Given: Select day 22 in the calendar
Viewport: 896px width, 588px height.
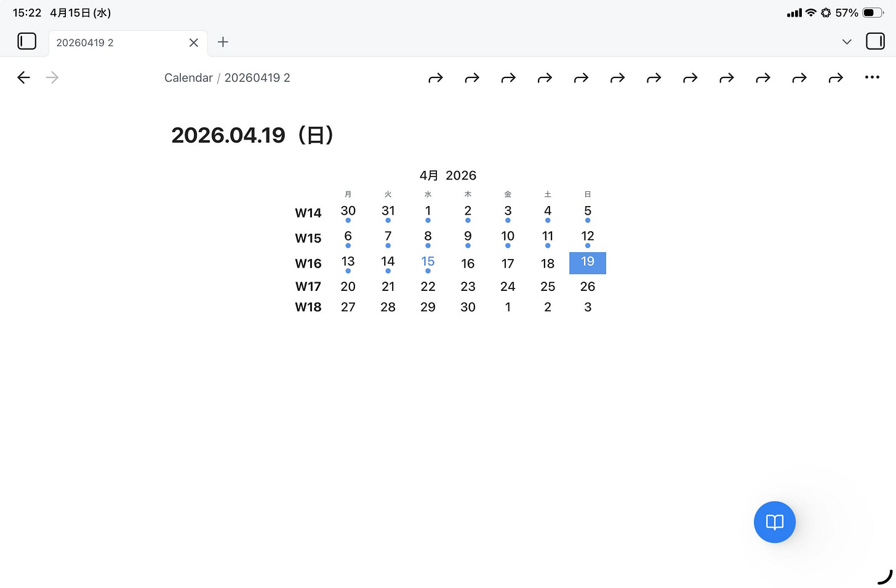Looking at the screenshot, I should point(428,286).
